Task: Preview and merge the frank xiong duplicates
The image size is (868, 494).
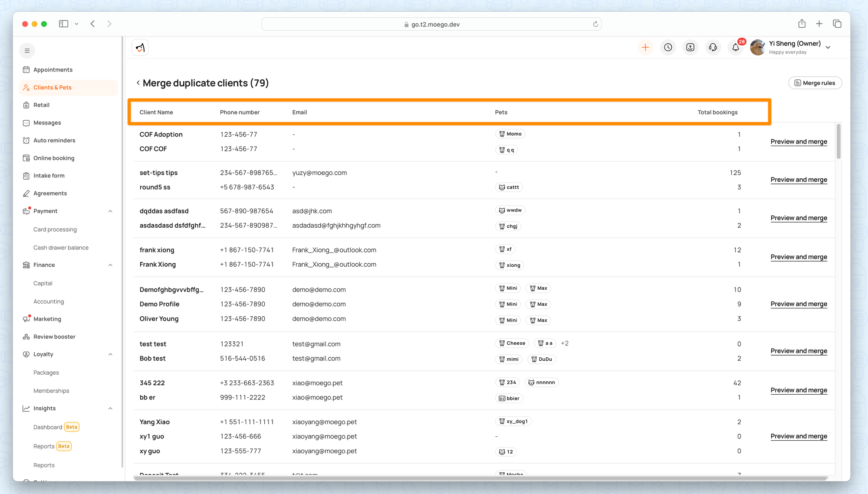Action: point(799,257)
